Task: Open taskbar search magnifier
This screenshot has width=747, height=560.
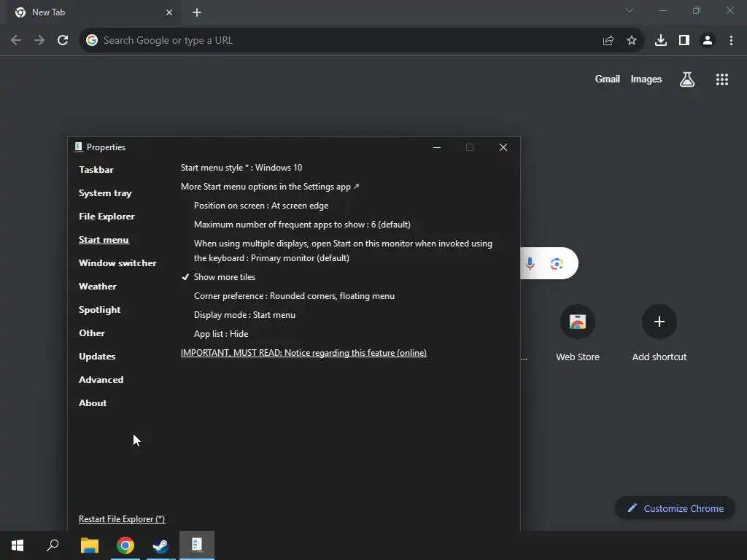Action: (x=53, y=545)
